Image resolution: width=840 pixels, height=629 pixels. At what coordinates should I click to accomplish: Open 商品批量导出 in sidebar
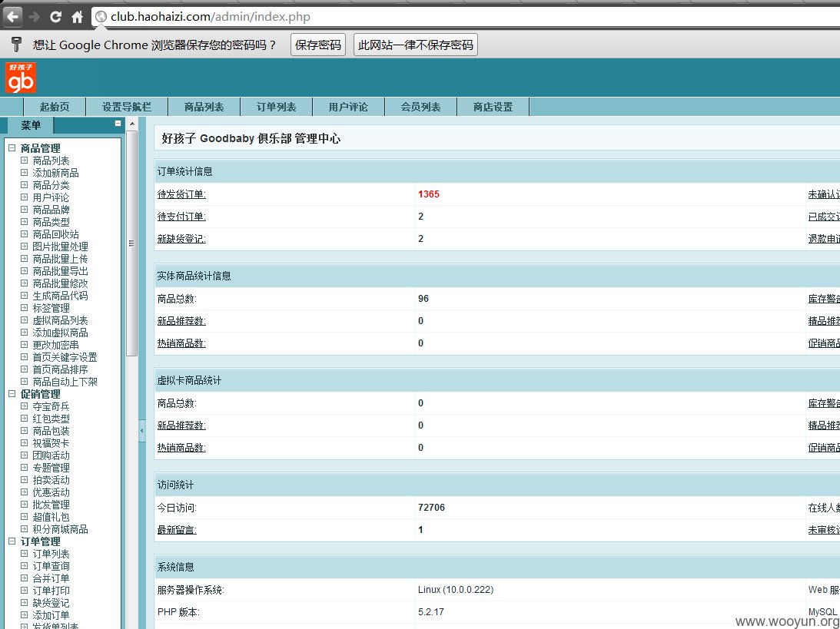[60, 271]
